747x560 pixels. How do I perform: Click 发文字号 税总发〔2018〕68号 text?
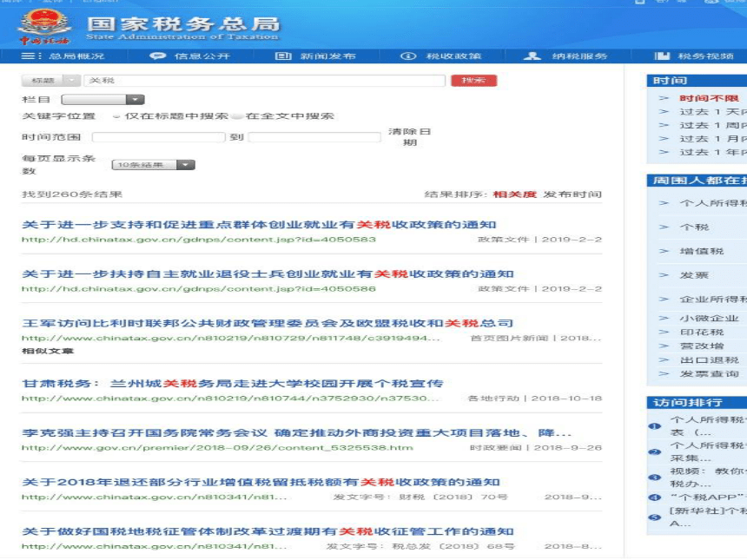click(420, 547)
